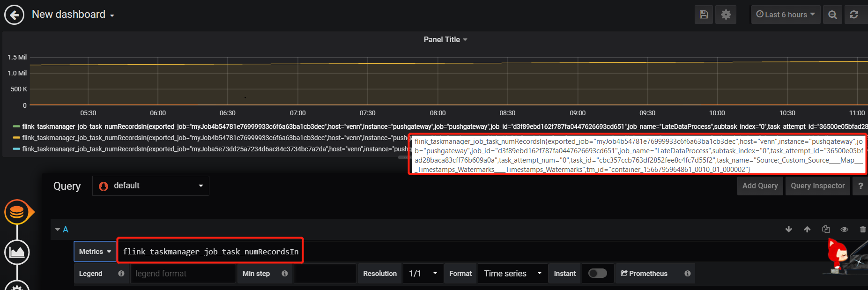Click the Min step input field
The width and height of the screenshot is (868, 290).
[325, 274]
